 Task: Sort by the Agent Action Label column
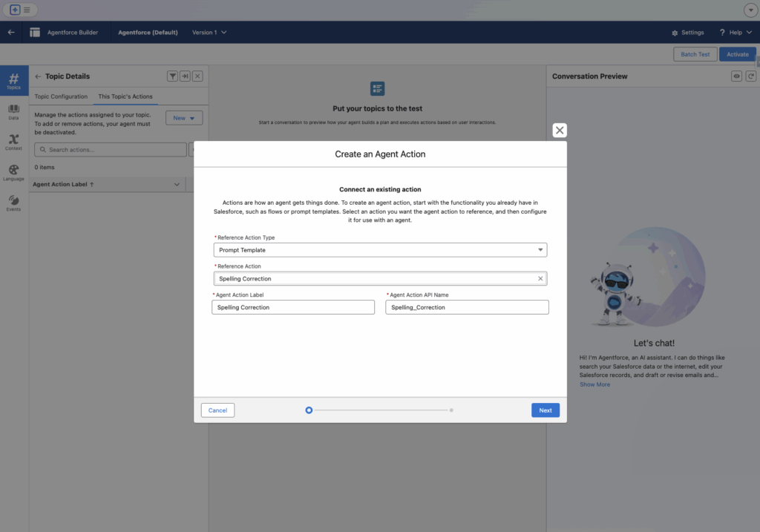(x=63, y=185)
